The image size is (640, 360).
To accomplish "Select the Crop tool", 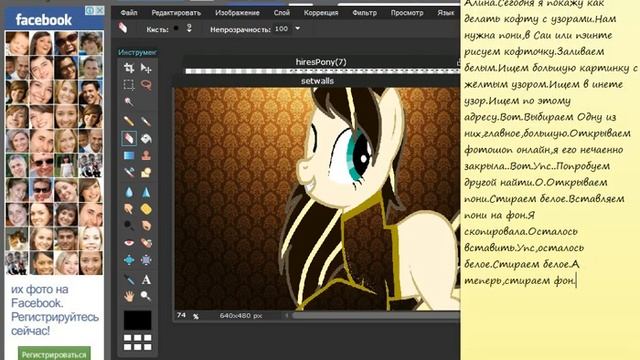I will 129,68.
